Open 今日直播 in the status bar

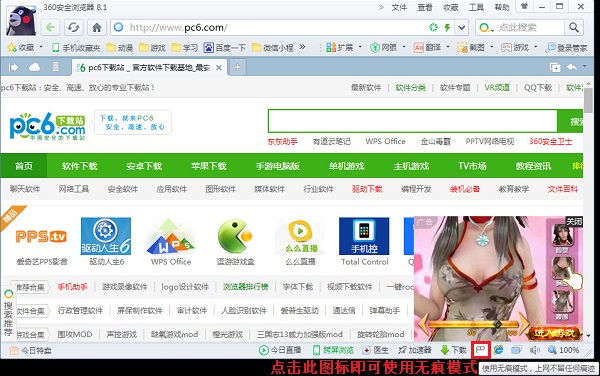tap(280, 350)
